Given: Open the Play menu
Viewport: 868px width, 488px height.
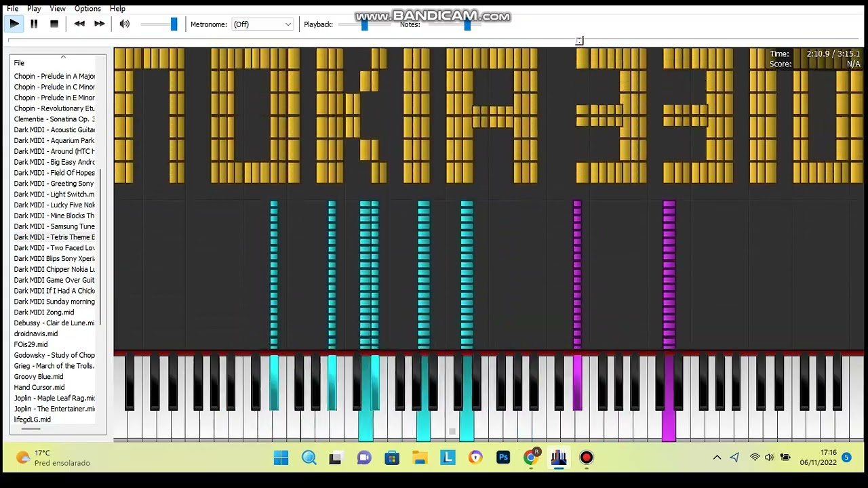Looking at the screenshot, I should (34, 8).
